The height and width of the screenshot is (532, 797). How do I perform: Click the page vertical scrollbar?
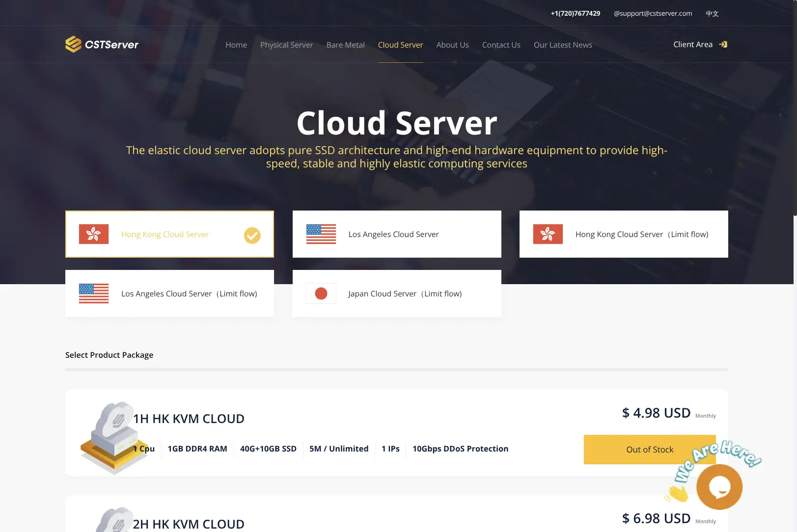tap(795, 108)
